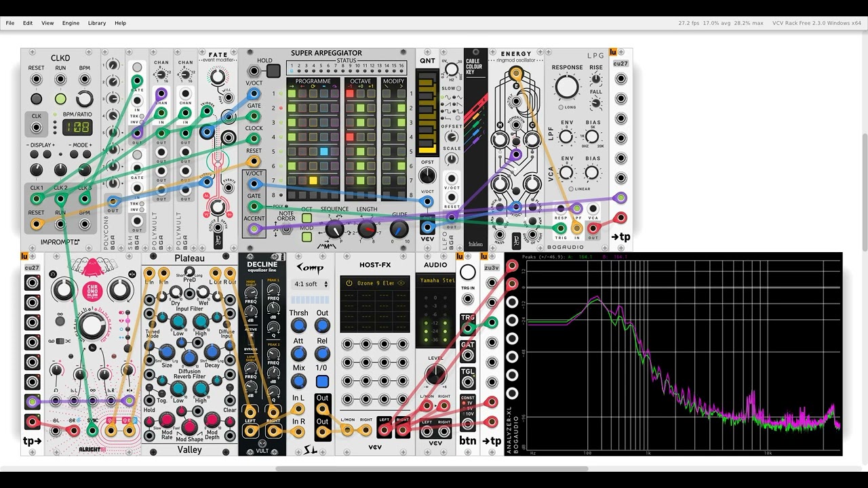Click the CLK 1 output jack
The height and width of the screenshot is (488, 868).
coord(37,199)
